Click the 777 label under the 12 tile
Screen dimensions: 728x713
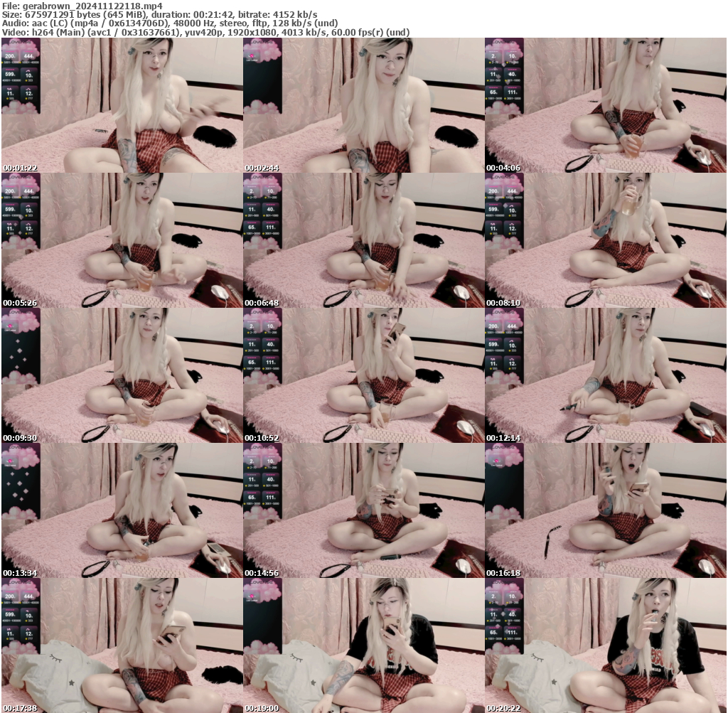coord(30,97)
